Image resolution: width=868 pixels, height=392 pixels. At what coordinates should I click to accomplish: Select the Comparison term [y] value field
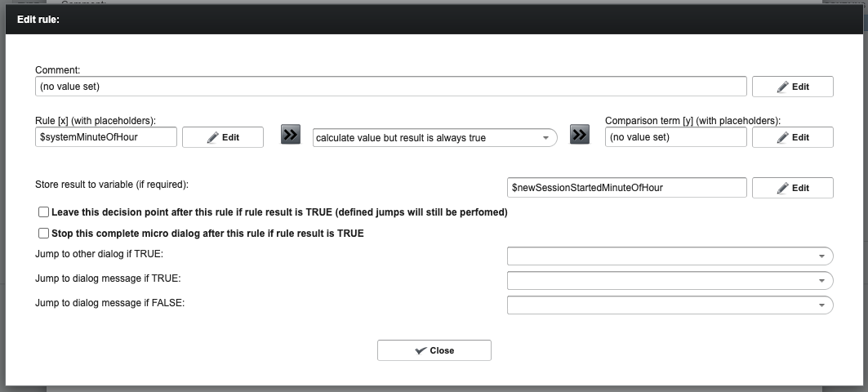675,137
